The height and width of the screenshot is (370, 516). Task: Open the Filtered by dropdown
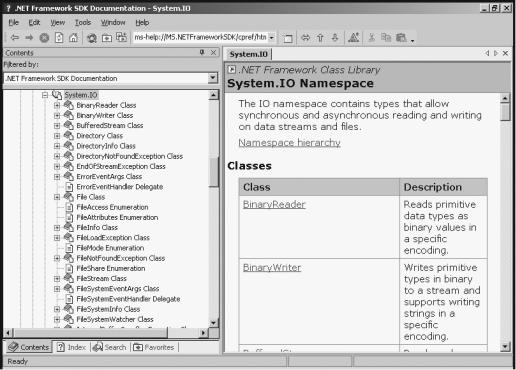(213, 78)
